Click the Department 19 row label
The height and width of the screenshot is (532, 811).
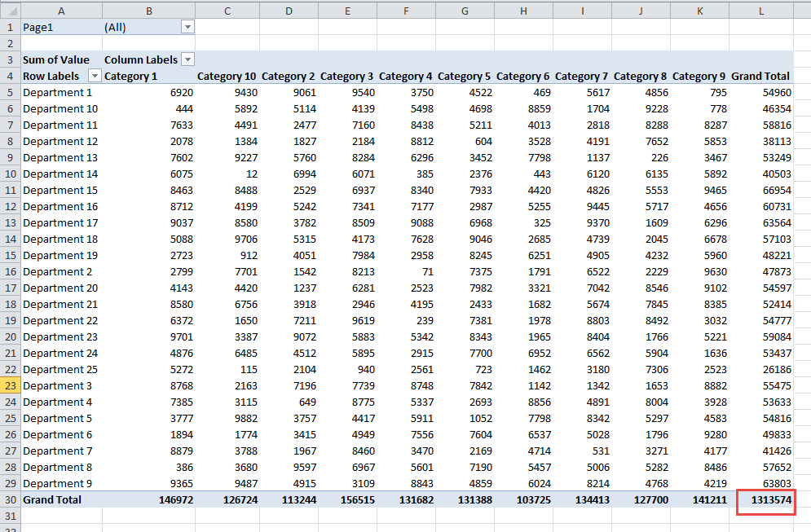(x=61, y=255)
